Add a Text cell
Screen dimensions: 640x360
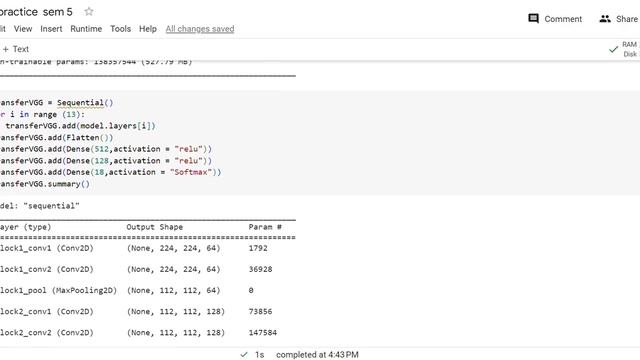point(16,49)
